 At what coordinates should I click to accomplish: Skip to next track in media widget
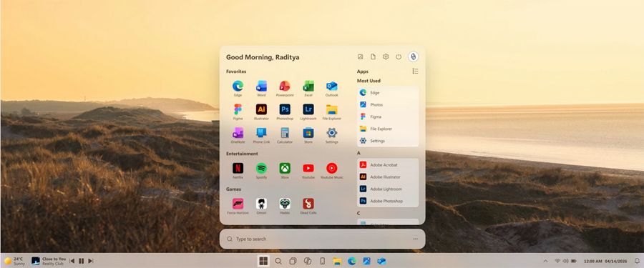[x=91, y=261]
